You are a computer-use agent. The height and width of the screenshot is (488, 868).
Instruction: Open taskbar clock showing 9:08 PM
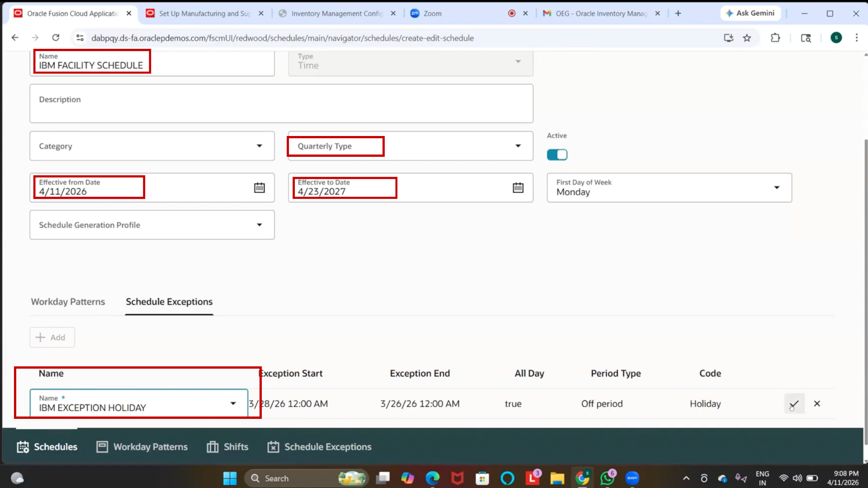(843, 478)
